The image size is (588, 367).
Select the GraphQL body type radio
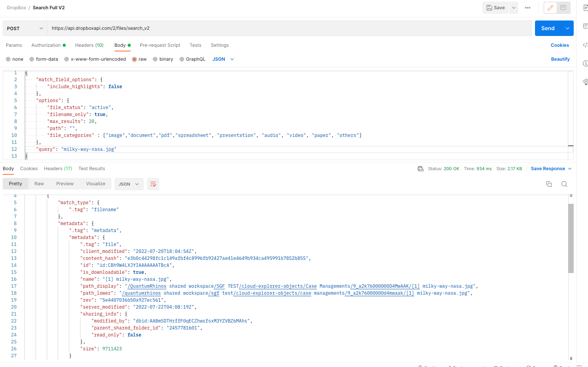tap(182, 59)
